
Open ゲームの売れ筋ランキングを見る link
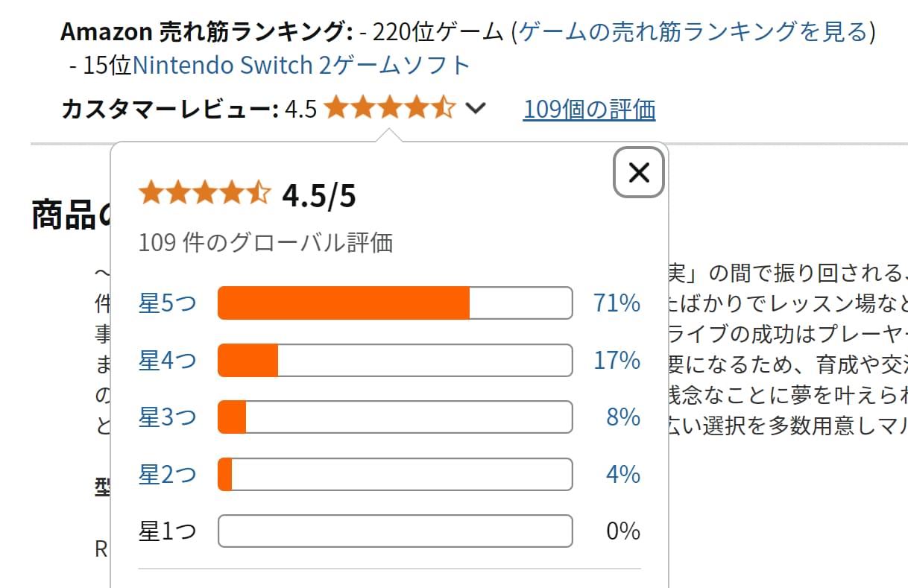point(693,31)
